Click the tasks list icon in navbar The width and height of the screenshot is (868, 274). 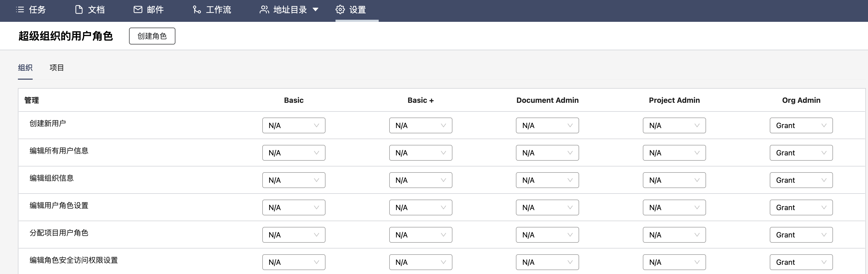coord(20,10)
